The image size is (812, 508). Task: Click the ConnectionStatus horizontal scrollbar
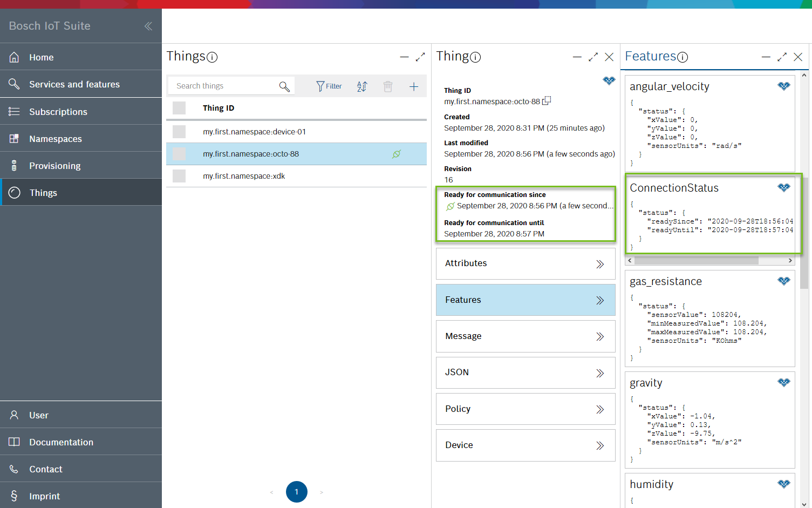click(697, 261)
